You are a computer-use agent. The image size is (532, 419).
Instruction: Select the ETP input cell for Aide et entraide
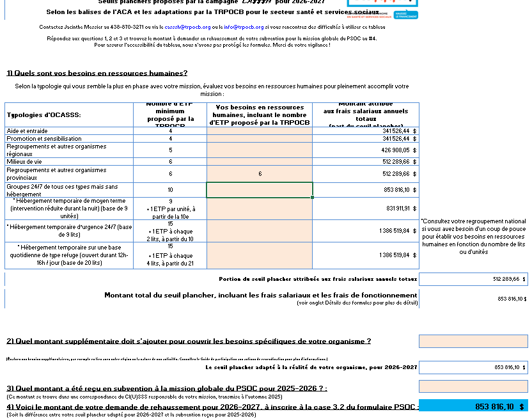[x=259, y=130]
